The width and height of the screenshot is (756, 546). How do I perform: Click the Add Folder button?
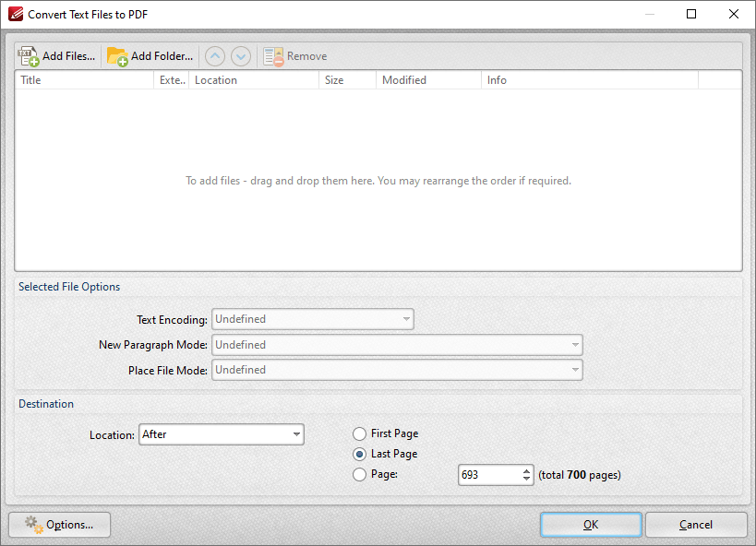point(150,56)
